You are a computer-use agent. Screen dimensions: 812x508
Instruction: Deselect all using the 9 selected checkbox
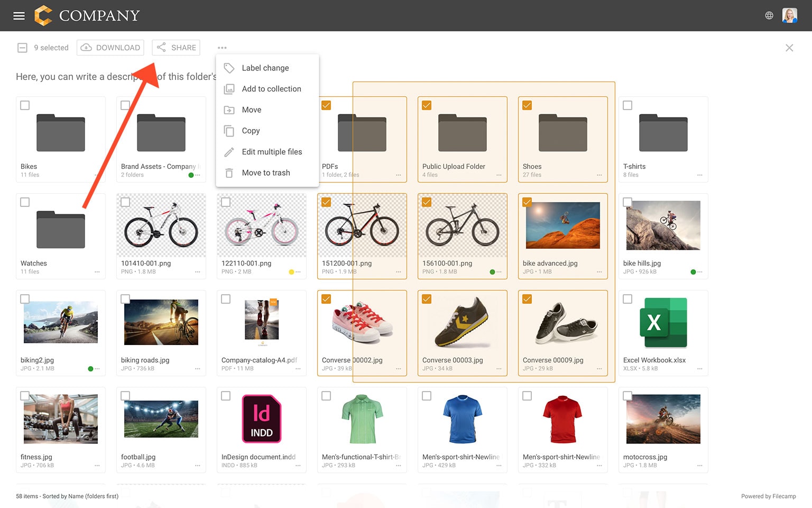[22, 48]
